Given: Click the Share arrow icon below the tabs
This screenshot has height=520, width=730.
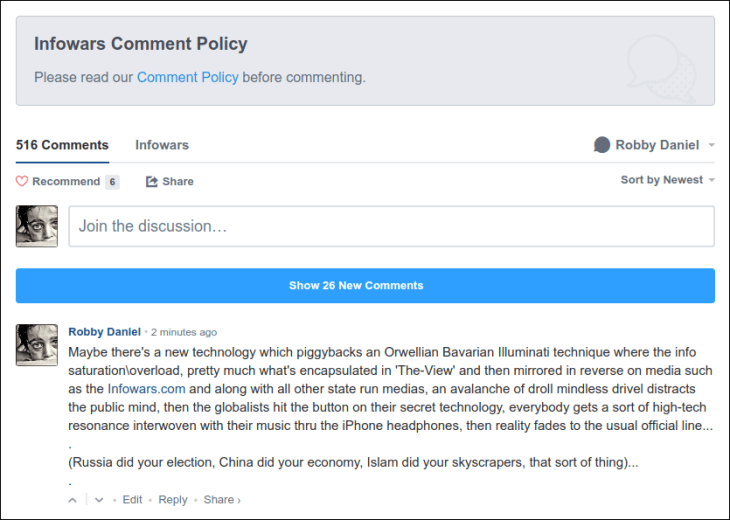Looking at the screenshot, I should pos(152,181).
